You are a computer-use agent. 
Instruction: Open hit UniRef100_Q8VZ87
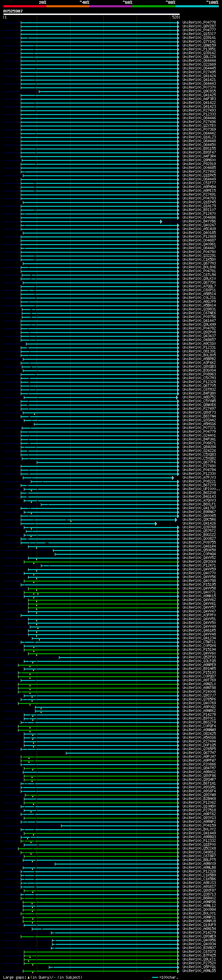(x=199, y=26)
